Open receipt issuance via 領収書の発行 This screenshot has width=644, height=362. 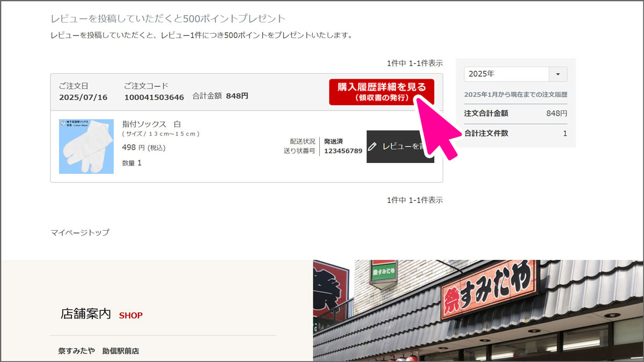point(382,98)
